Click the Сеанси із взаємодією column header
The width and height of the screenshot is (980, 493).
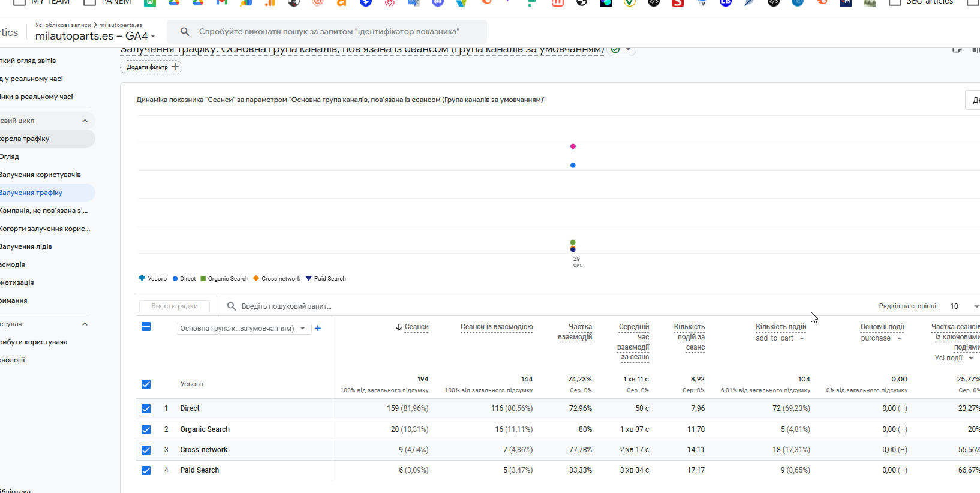point(496,327)
